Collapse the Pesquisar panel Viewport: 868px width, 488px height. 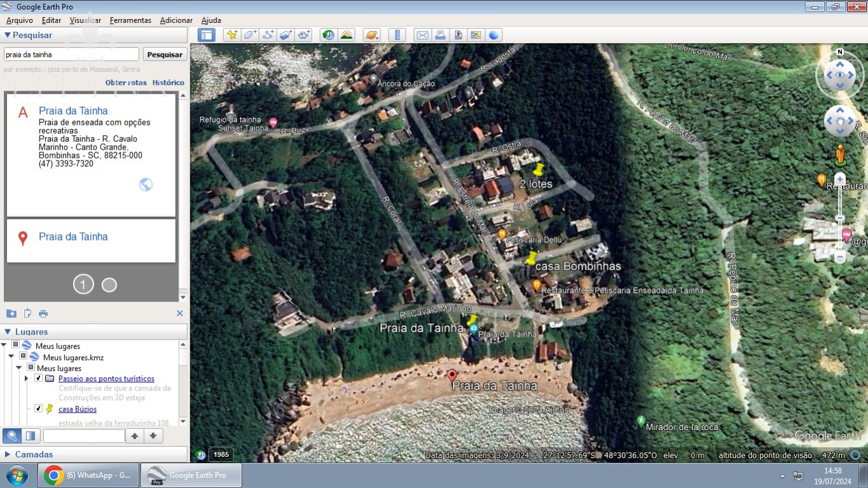click(x=8, y=35)
